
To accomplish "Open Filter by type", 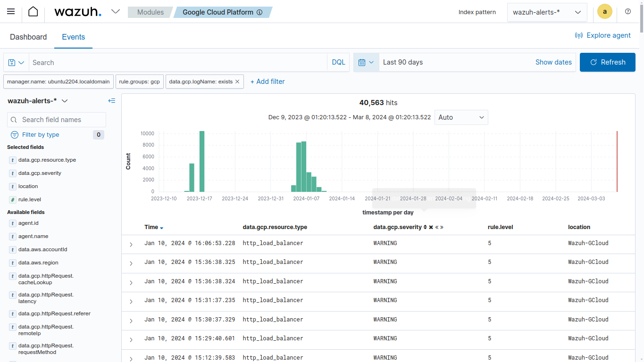I will [41, 135].
